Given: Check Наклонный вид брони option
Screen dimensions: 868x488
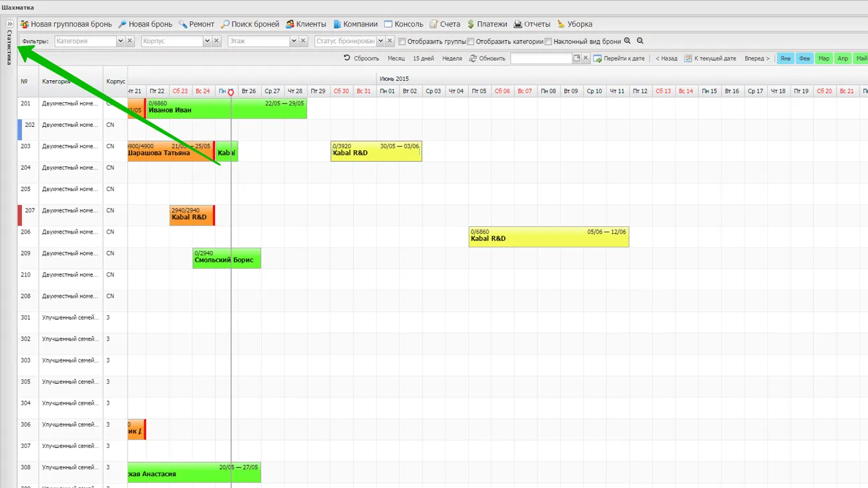Looking at the screenshot, I should click(548, 42).
